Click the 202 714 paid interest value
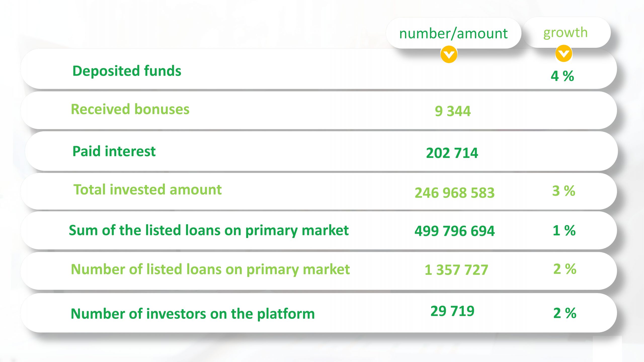The height and width of the screenshot is (362, 644). coord(452,153)
